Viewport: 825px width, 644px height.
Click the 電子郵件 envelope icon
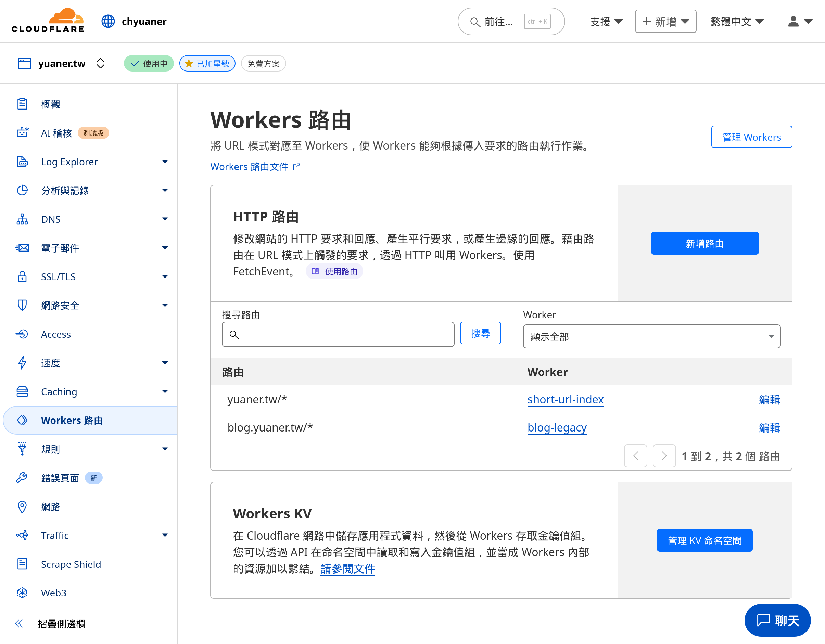coord(22,248)
